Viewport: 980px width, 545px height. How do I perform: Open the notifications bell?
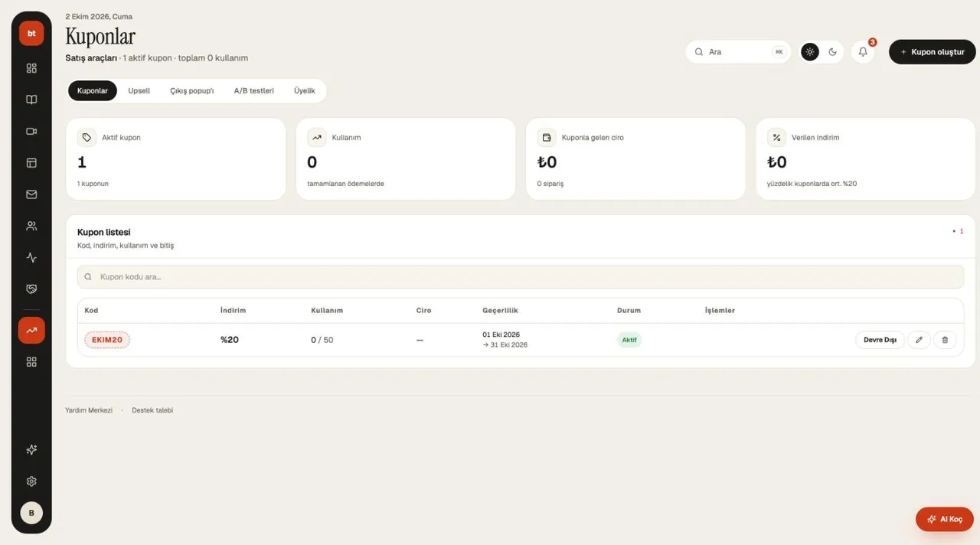[863, 52]
